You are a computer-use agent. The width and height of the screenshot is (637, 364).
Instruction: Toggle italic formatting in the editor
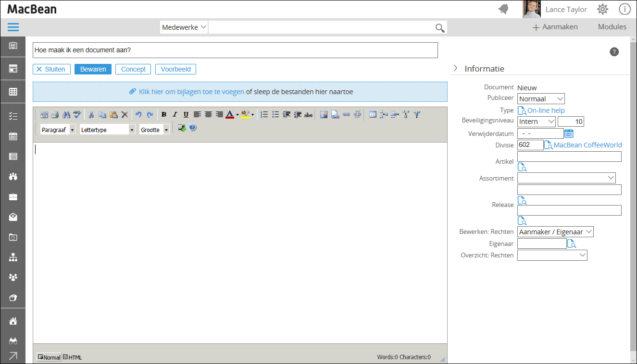[175, 114]
